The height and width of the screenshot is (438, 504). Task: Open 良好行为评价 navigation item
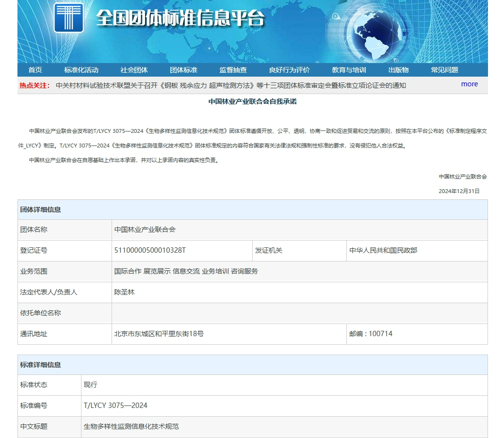[x=289, y=70]
